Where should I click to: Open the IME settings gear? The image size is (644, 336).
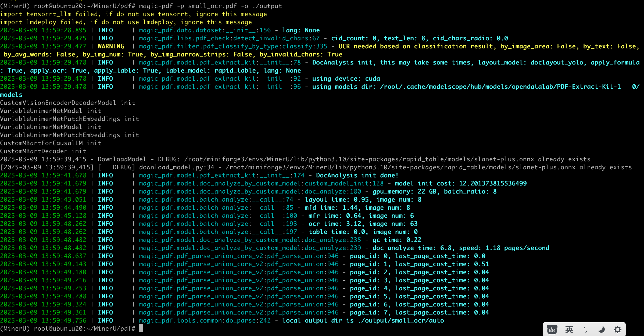pos(618,330)
